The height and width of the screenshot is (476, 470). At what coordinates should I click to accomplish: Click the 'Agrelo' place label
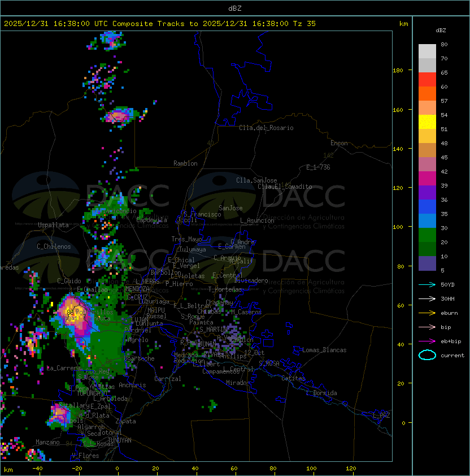138,340
